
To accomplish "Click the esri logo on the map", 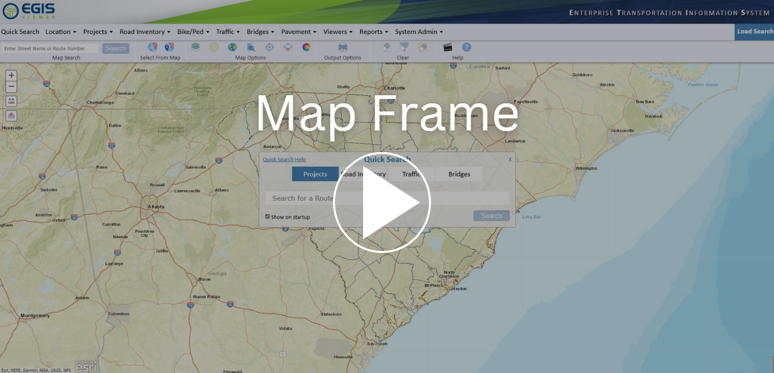I will 86,366.
